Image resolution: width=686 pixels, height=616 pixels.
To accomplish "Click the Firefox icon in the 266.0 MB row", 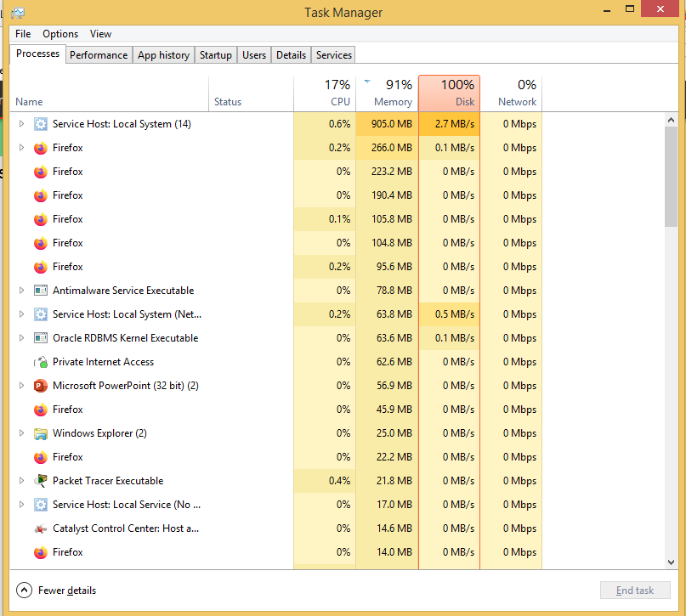I will (41, 148).
